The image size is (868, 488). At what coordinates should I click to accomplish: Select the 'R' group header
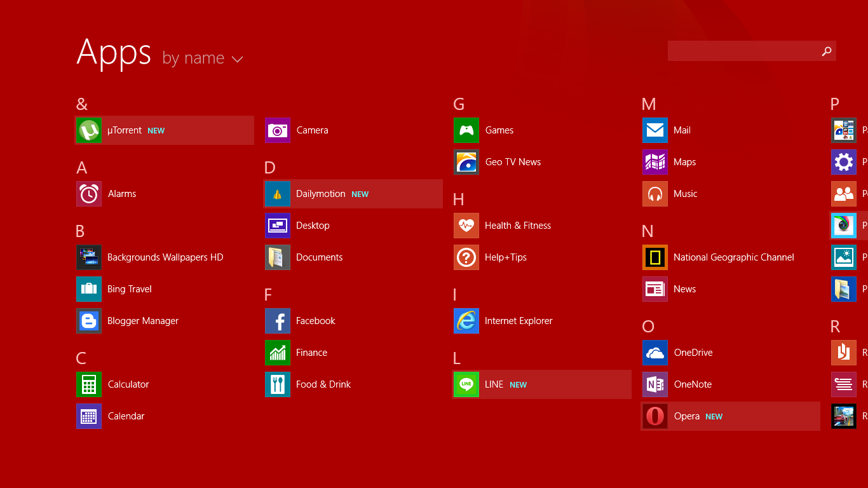836,327
